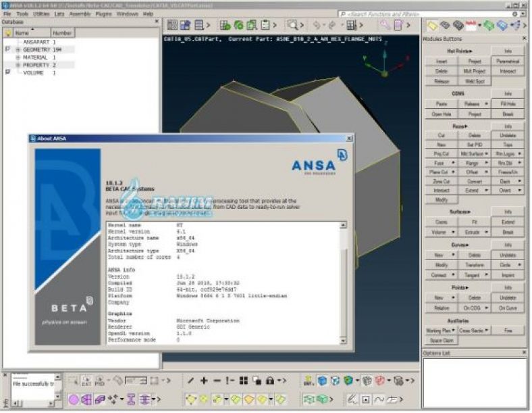Click the first grid icon in top toolbar

[x=172, y=25]
